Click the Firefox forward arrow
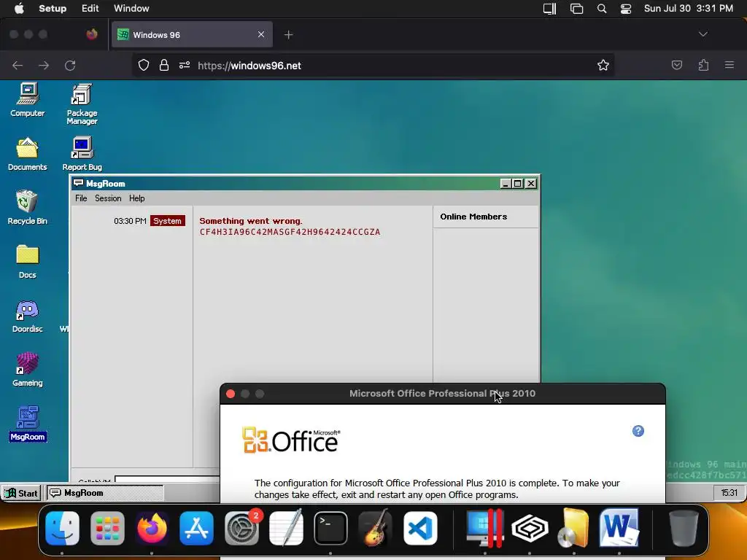The height and width of the screenshot is (560, 747). click(x=44, y=65)
